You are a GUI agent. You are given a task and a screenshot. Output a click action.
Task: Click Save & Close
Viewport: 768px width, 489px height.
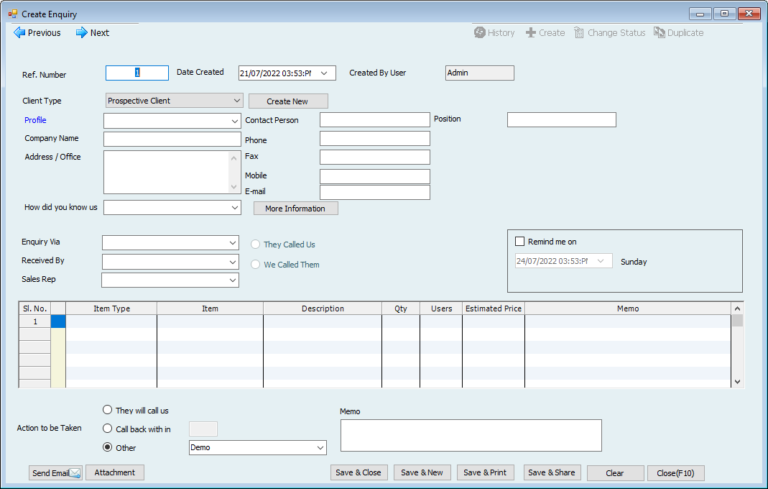point(359,472)
